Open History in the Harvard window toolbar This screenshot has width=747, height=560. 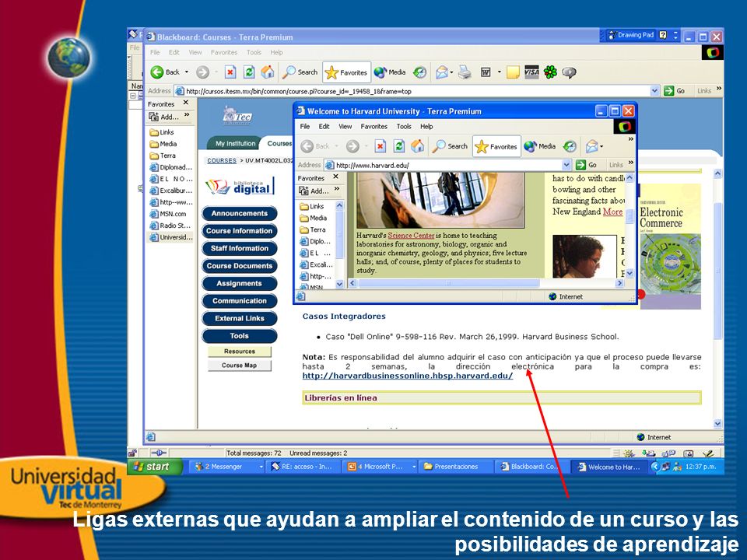[570, 146]
